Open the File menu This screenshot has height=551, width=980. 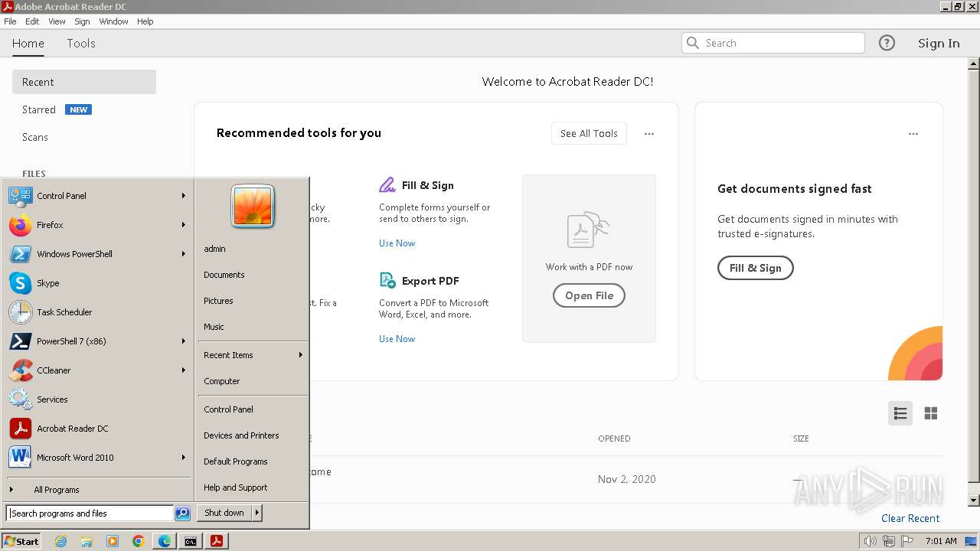10,21
